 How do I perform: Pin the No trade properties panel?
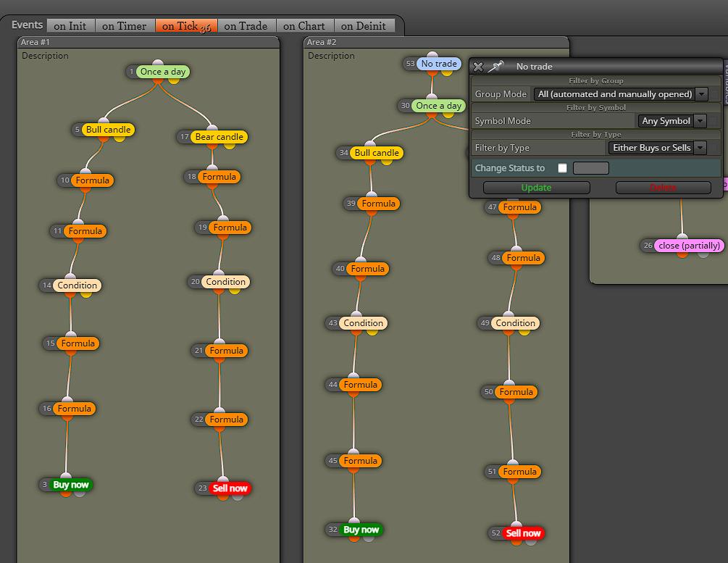496,67
